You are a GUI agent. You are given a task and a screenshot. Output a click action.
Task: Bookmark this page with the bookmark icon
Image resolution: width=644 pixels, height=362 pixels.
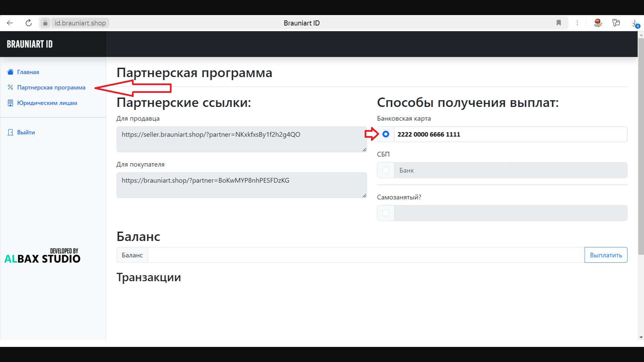559,23
